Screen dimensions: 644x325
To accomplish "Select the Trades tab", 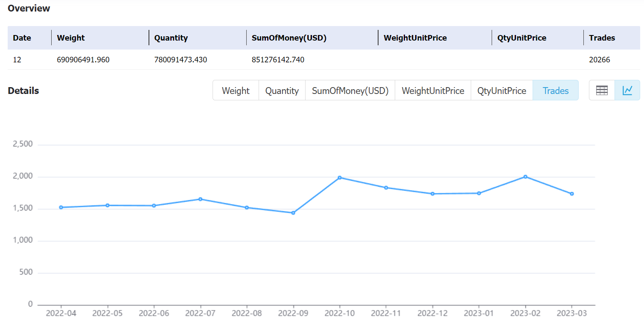I will (x=556, y=91).
